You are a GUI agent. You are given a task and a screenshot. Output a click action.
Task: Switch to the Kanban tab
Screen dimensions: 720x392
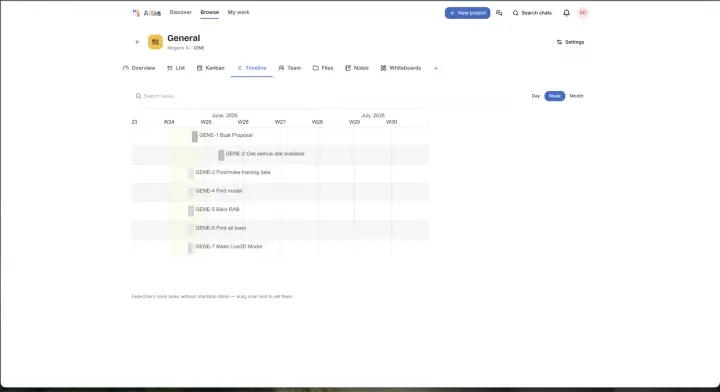click(211, 68)
